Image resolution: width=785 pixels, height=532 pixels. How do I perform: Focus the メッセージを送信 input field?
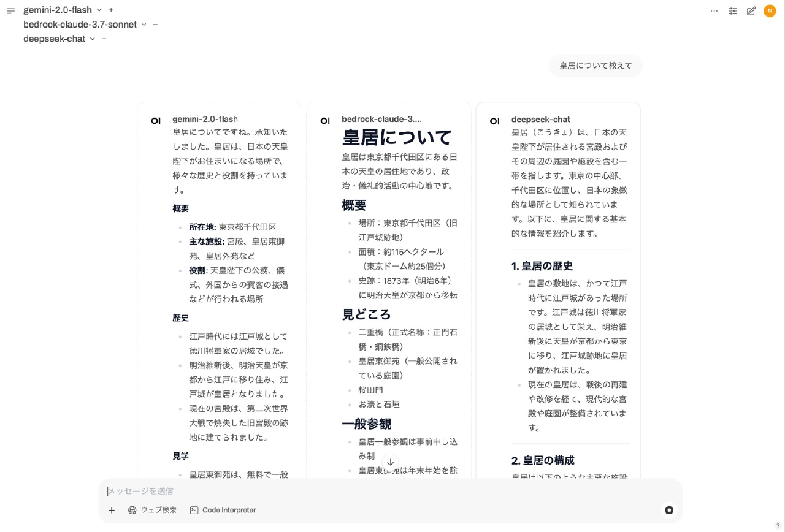(390, 491)
